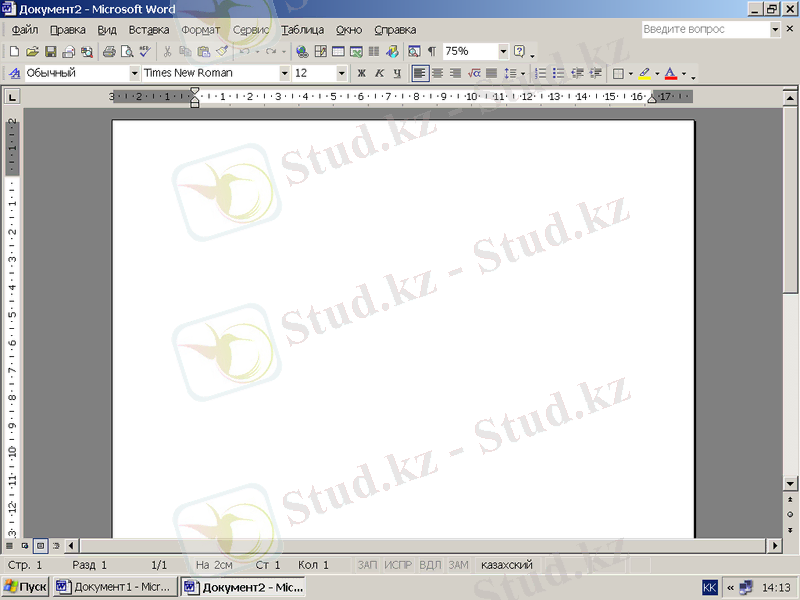Open the Times New Roman font dropdown

click(285, 73)
